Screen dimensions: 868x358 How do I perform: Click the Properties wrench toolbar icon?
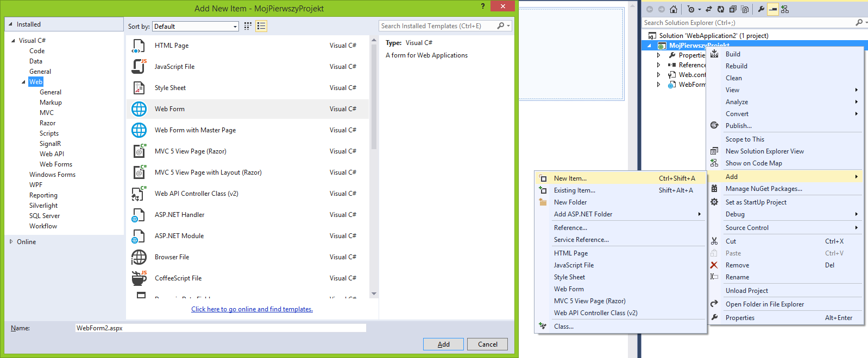pyautogui.click(x=761, y=9)
